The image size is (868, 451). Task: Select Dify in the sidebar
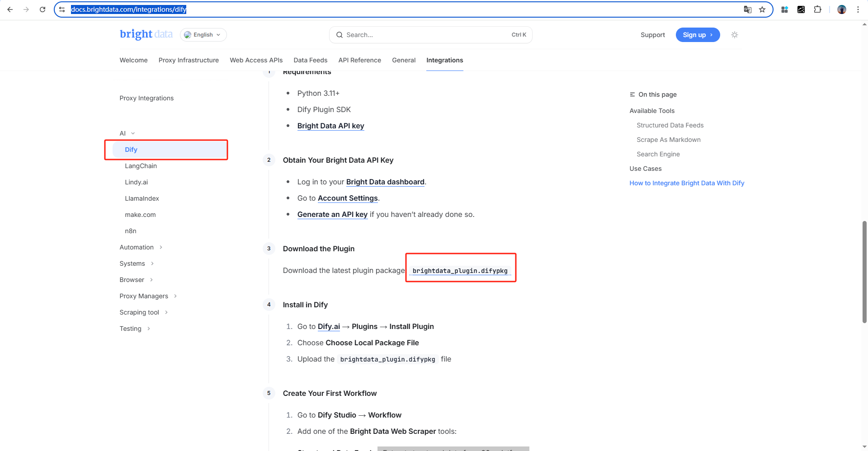tap(170, 150)
